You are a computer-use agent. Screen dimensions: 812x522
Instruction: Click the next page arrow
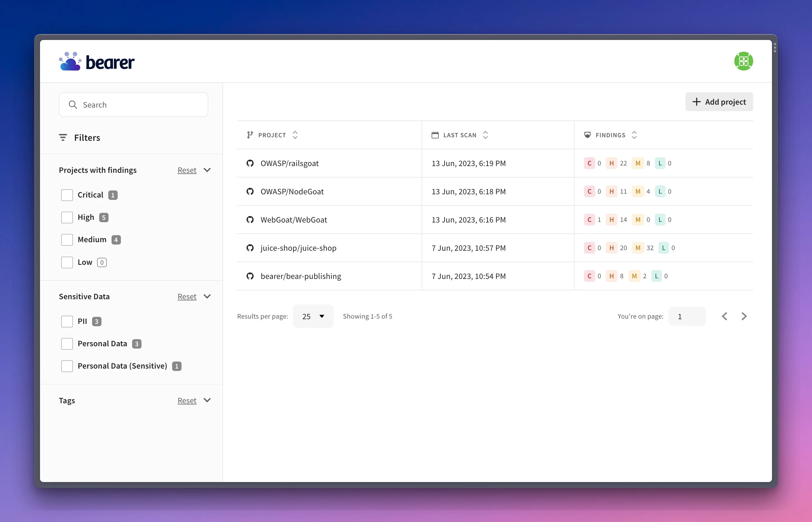744,316
